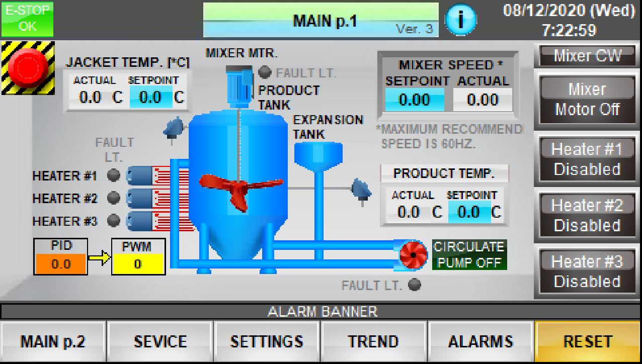Enable Heater #1 with its toggle

[x=587, y=159]
